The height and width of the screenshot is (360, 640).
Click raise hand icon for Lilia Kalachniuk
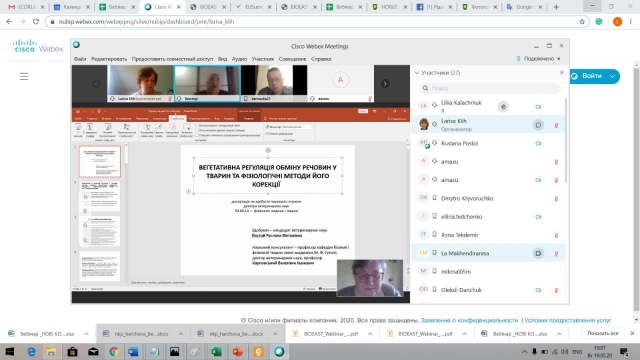point(503,107)
